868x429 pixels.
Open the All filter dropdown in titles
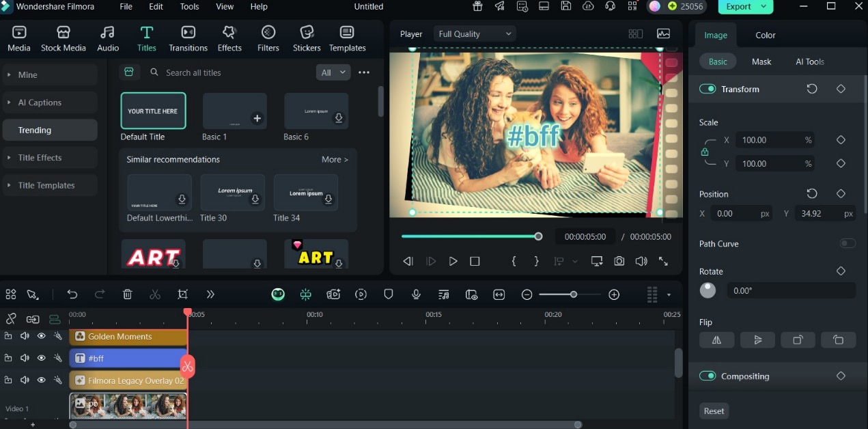pyautogui.click(x=333, y=72)
